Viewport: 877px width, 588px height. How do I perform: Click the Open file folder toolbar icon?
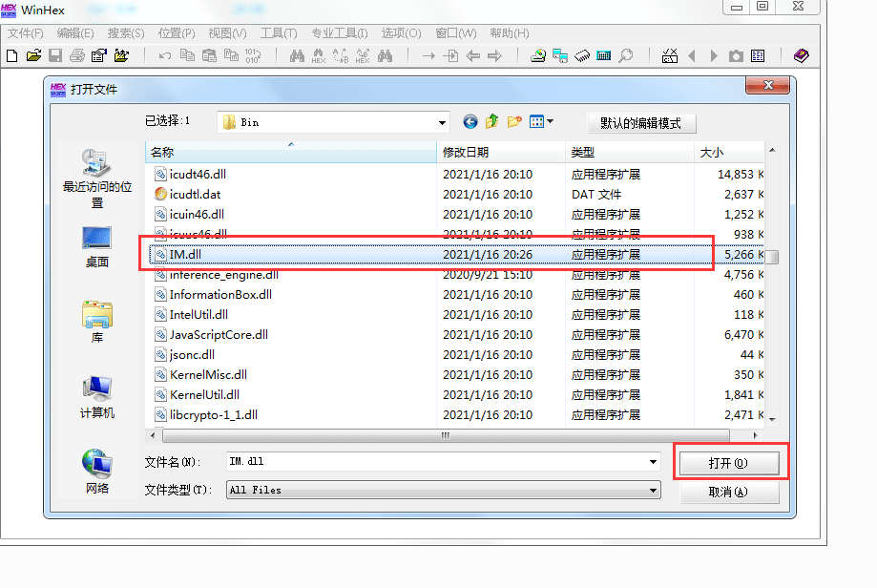click(x=33, y=56)
